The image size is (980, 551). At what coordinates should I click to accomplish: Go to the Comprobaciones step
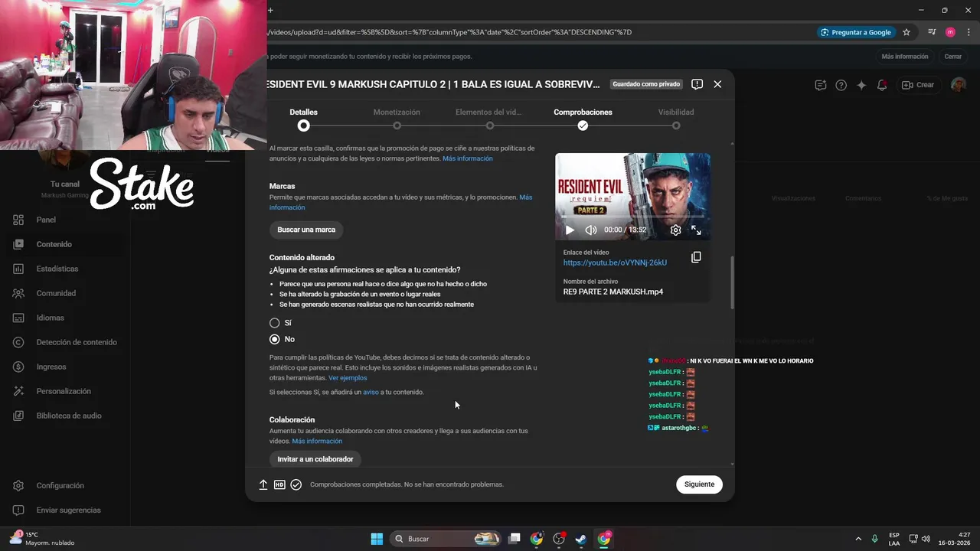(x=583, y=118)
